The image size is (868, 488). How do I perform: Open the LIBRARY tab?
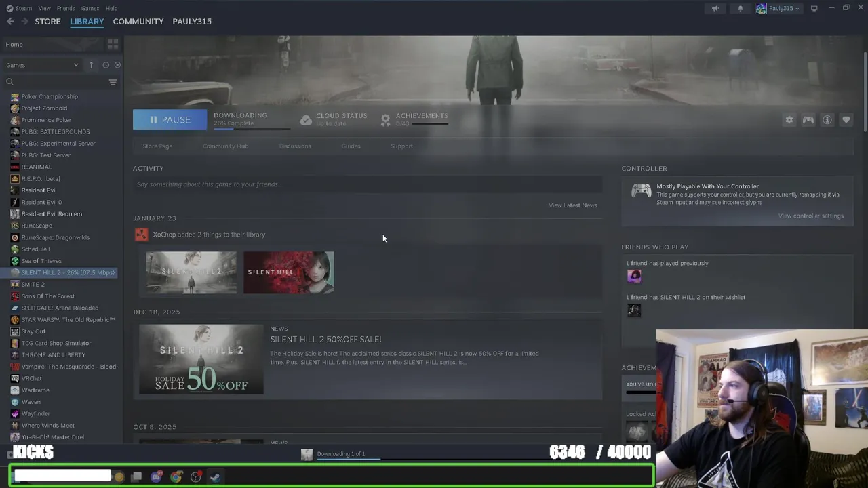(x=87, y=22)
